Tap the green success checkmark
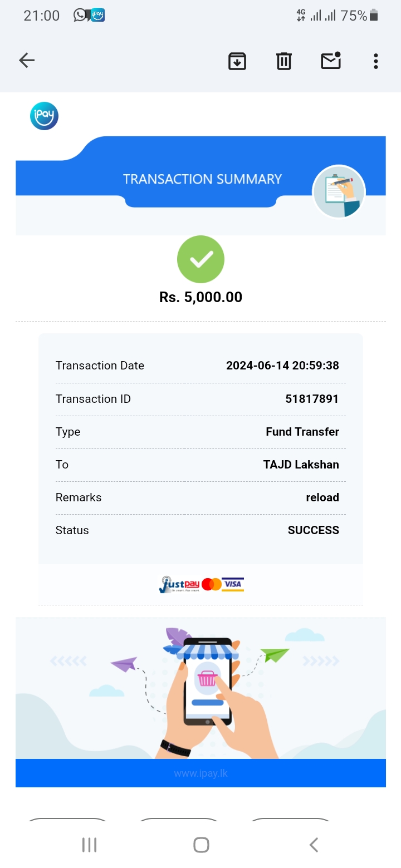The height and width of the screenshot is (868, 401). [x=200, y=259]
